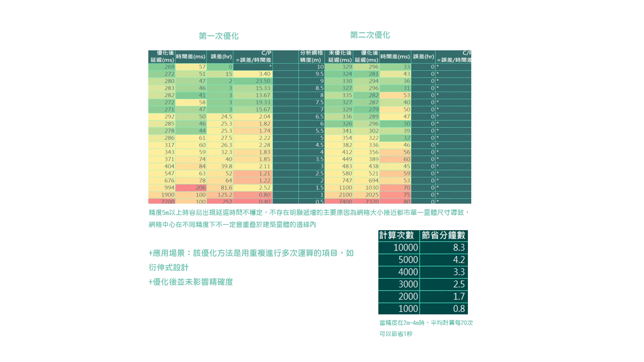Select the 優化後並未影響精確度 text line

click(x=191, y=282)
